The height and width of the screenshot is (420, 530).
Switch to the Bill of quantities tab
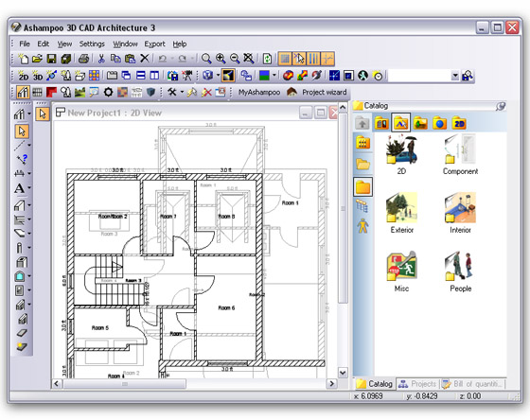coord(472,384)
